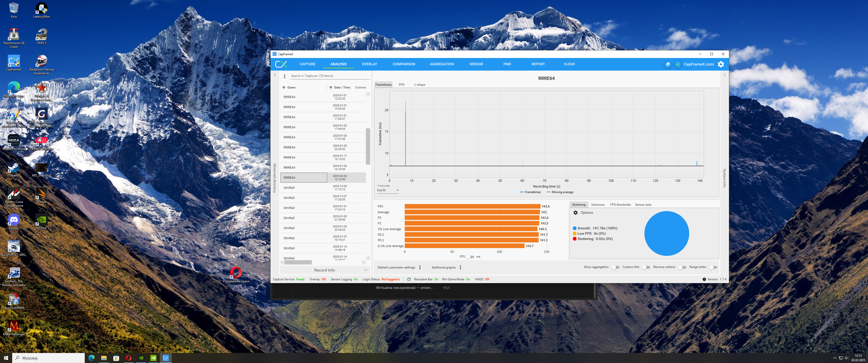This screenshot has height=363, width=868.
Task: Open Statistic parameter settings three-dot menu
Action: click(x=420, y=267)
